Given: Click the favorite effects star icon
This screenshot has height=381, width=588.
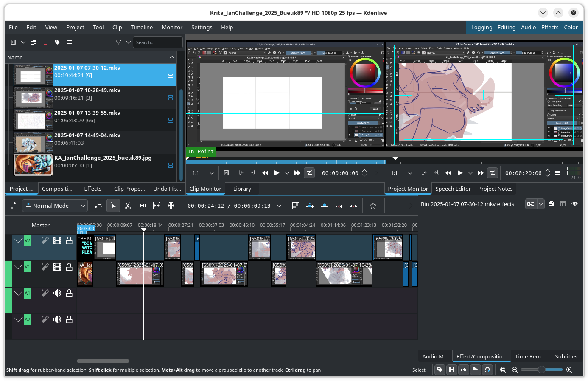Looking at the screenshot, I should click(x=373, y=206).
